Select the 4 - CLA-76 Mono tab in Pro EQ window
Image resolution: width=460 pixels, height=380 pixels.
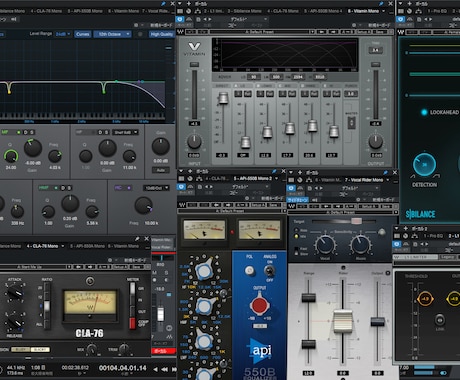[46, 11]
